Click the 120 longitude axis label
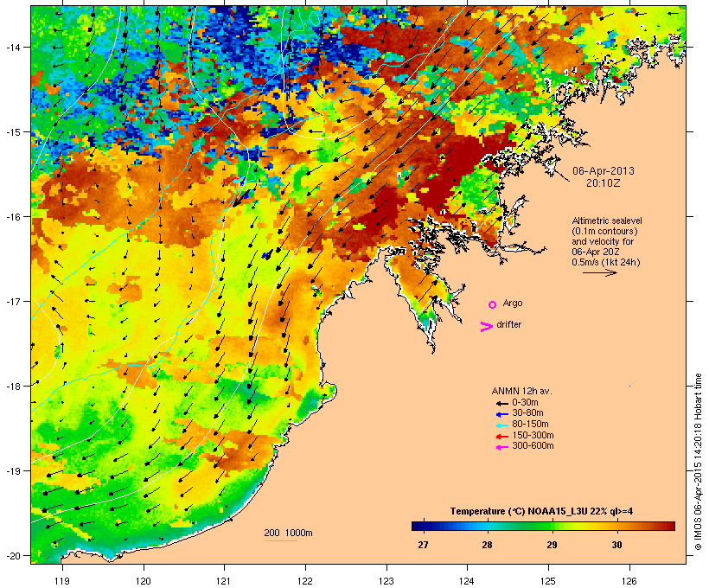Image resolution: width=709 pixels, height=588 pixels. (144, 581)
